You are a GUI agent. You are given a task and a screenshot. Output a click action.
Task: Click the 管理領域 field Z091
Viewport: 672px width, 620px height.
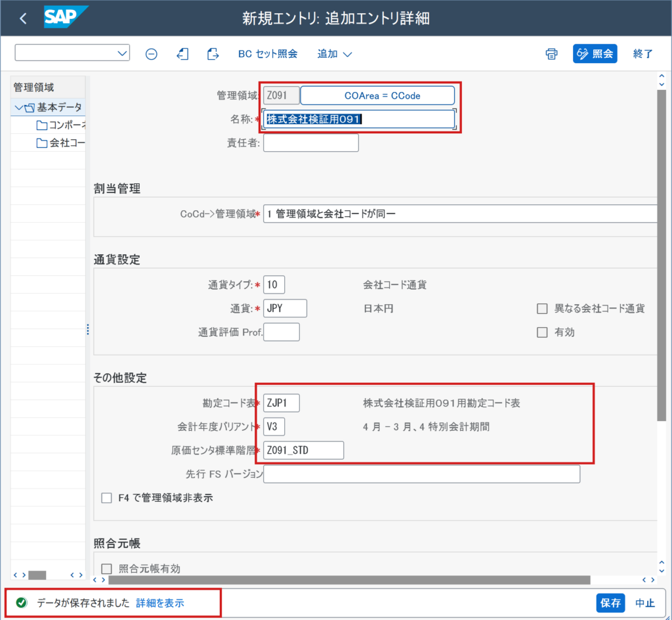click(x=281, y=95)
